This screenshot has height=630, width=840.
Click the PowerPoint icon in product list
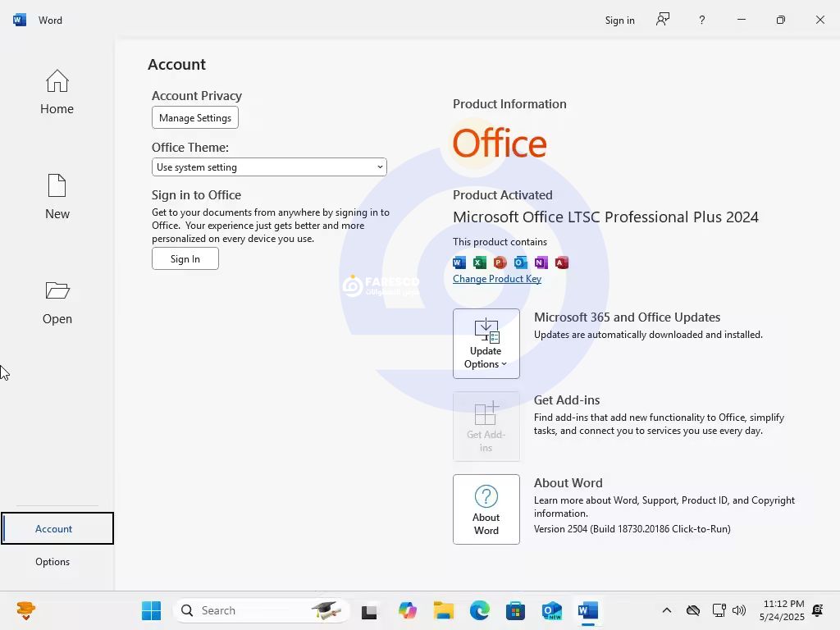coord(500,262)
